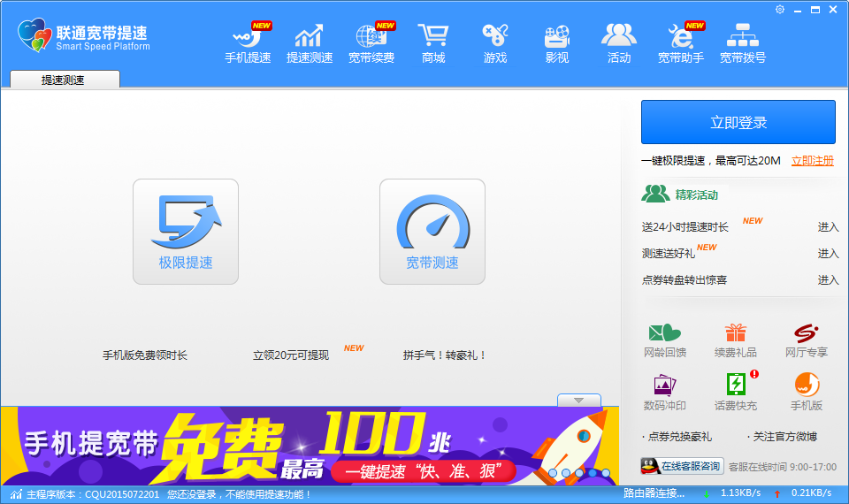This screenshot has height=504, width=849.
Task: Contact 在线客服咨询 customer service
Action: tap(682, 466)
